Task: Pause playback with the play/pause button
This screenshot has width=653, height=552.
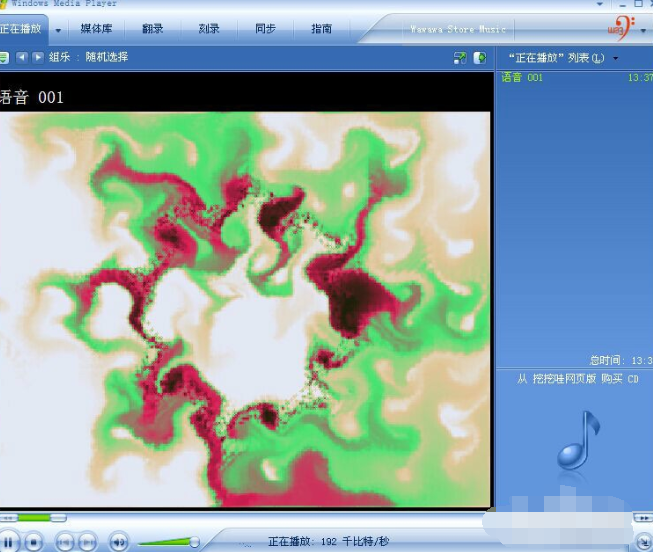Action: click(x=7, y=542)
